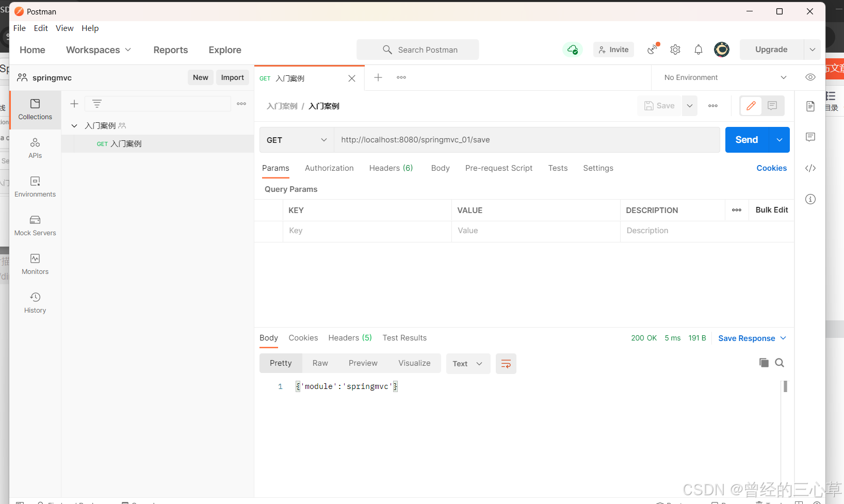This screenshot has width=844, height=504.
Task: Open the Save Response dropdown
Action: pyautogui.click(x=752, y=338)
